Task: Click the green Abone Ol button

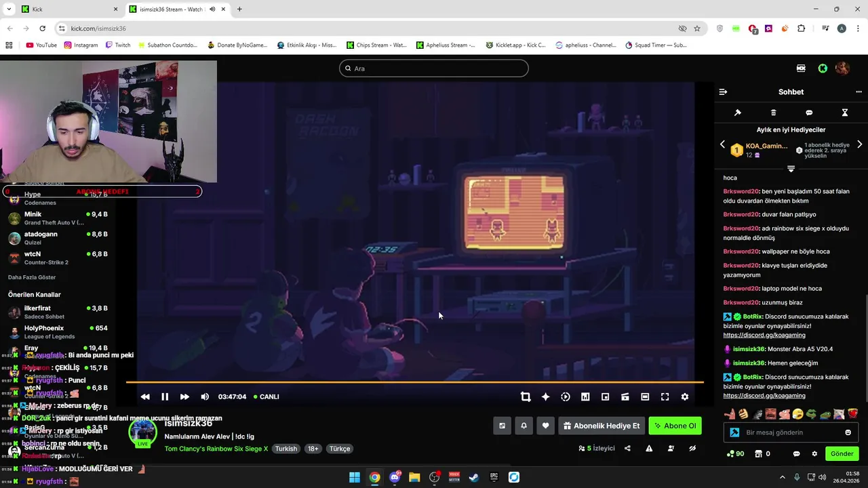Action: tap(675, 426)
